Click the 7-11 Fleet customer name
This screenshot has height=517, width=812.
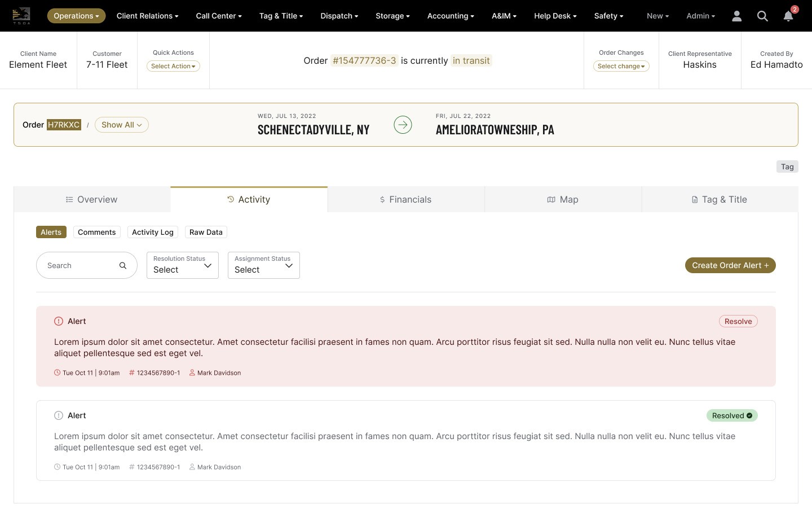click(107, 64)
